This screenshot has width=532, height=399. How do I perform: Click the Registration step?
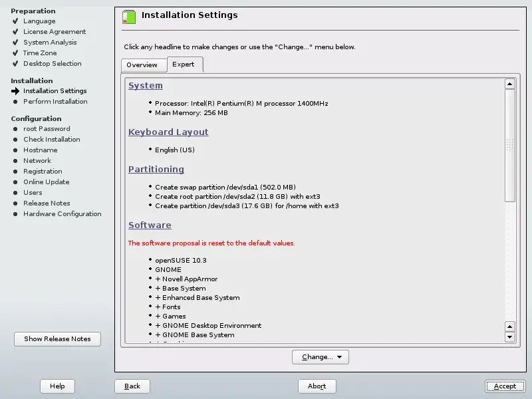point(43,172)
